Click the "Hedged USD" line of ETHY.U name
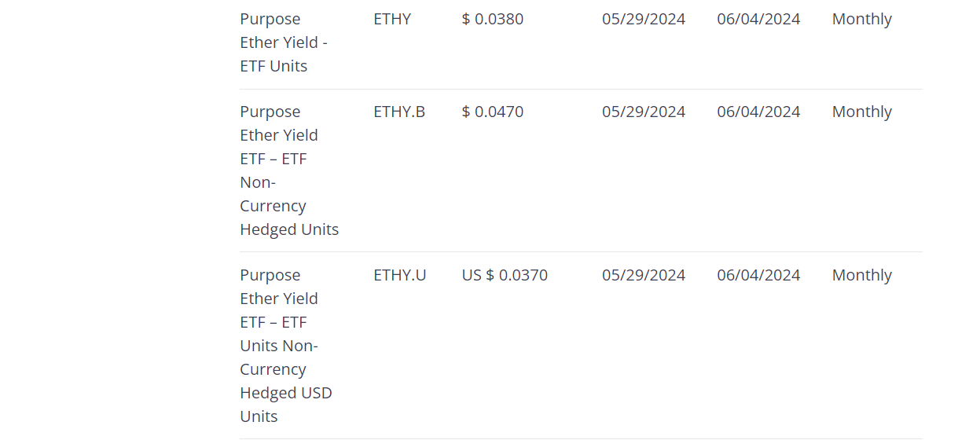This screenshot has height=440, width=980. click(286, 393)
